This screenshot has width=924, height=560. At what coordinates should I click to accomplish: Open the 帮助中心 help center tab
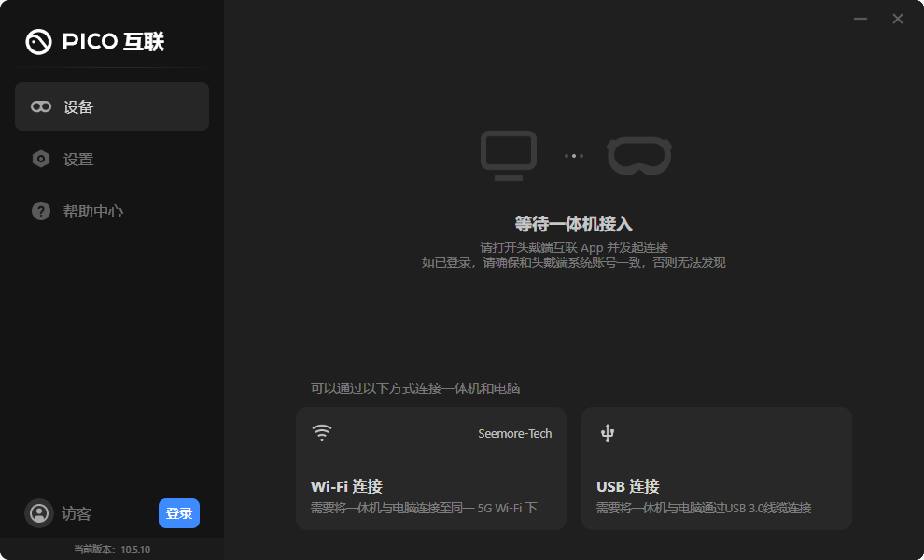coord(112,211)
